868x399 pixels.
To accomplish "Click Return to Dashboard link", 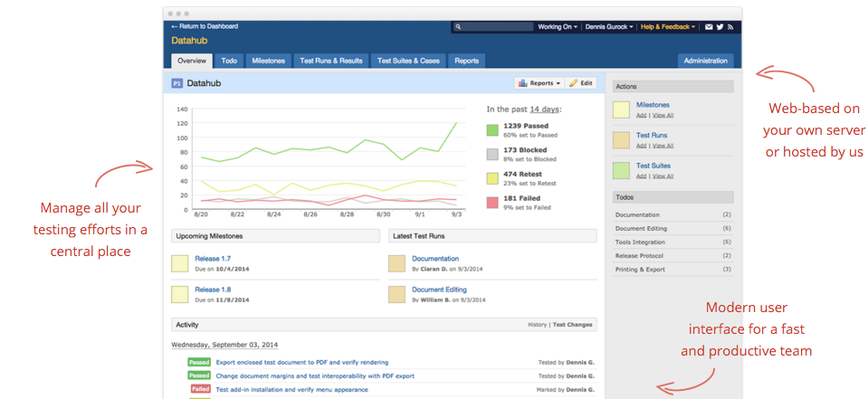I will [x=205, y=26].
